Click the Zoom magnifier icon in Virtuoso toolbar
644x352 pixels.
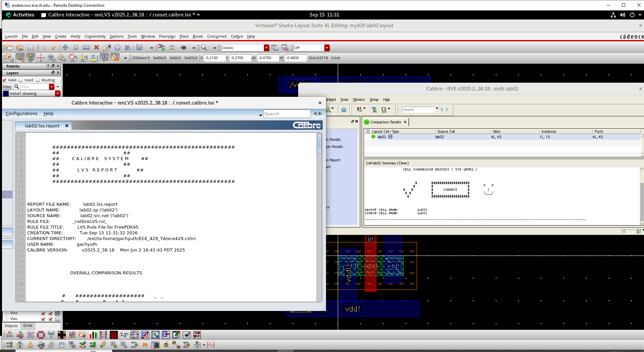coord(204,48)
